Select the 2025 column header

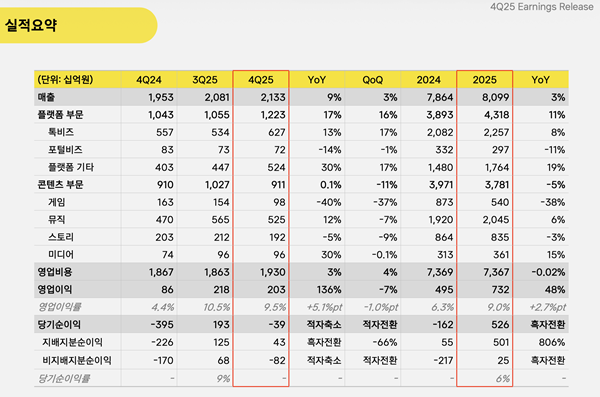pyautogui.click(x=484, y=80)
